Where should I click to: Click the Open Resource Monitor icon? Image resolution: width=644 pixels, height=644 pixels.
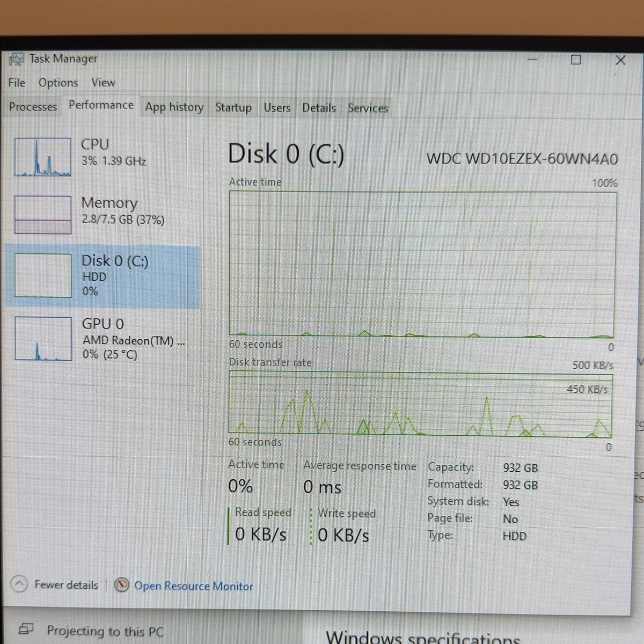coord(122,584)
